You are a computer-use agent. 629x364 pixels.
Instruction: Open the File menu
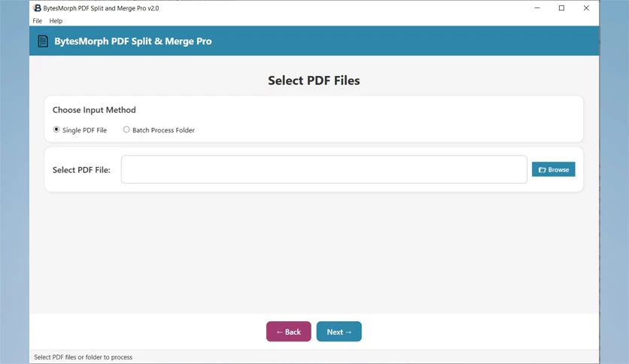(x=38, y=21)
